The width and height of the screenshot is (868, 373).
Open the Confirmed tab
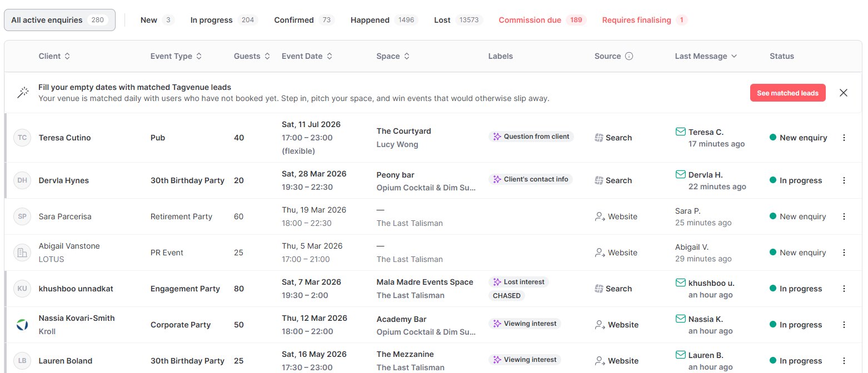pyautogui.click(x=304, y=20)
